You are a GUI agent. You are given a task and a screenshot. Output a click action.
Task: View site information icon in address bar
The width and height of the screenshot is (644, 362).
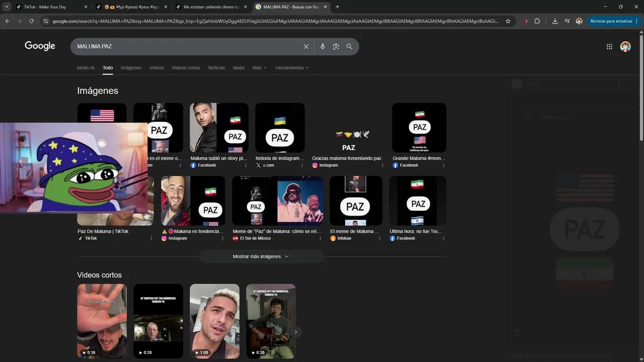click(x=46, y=21)
